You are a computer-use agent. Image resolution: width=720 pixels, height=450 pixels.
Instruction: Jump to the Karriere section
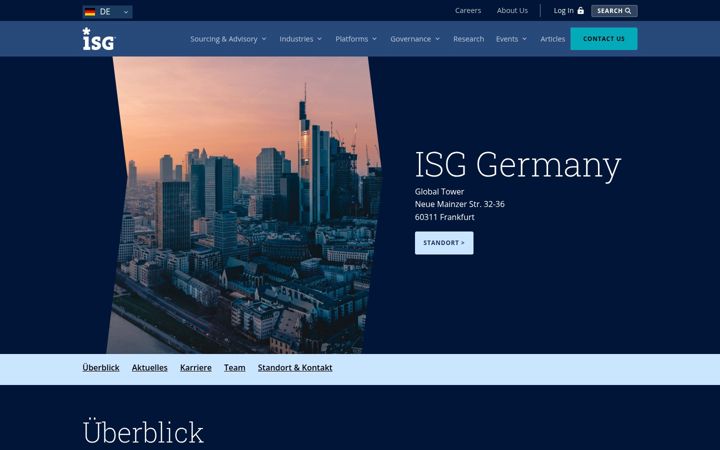pyautogui.click(x=196, y=368)
